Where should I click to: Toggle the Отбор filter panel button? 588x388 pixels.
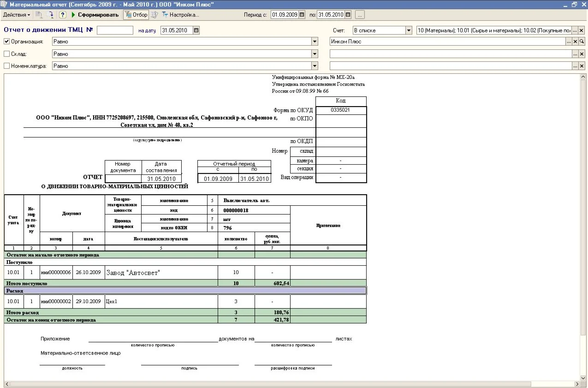point(137,15)
